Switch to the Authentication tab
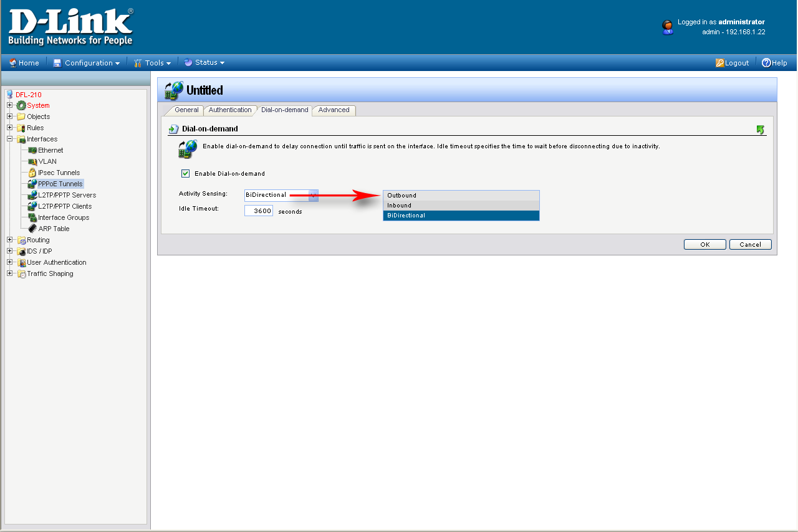This screenshot has width=798, height=532. point(230,110)
